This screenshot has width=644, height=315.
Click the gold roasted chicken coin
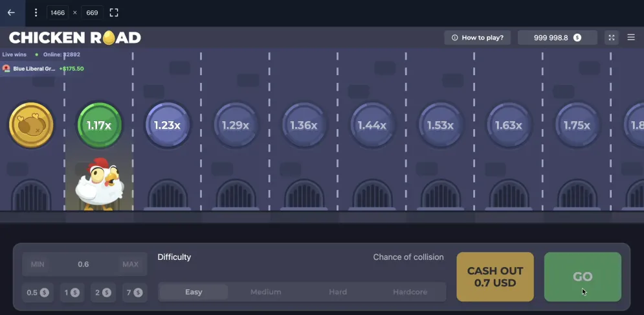coord(31,125)
